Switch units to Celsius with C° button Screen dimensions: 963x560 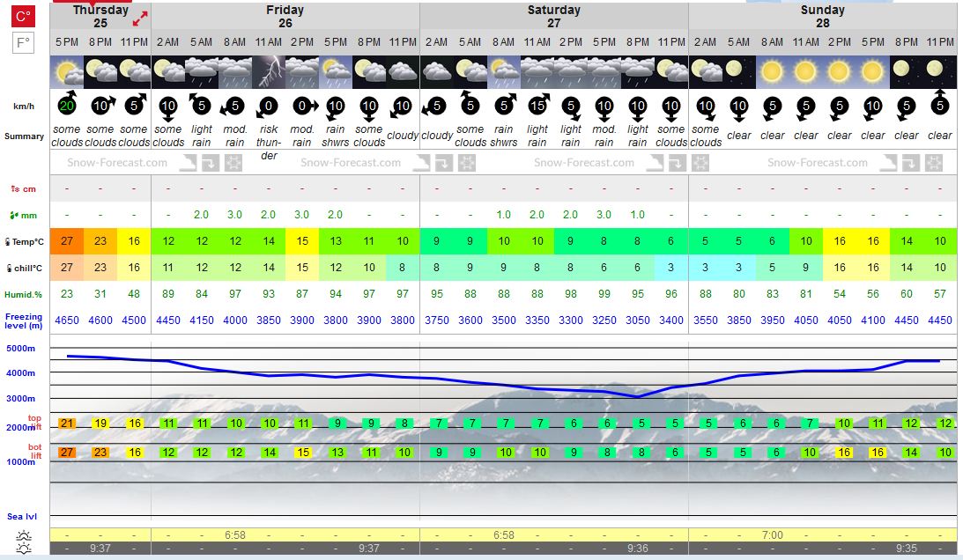click(23, 17)
